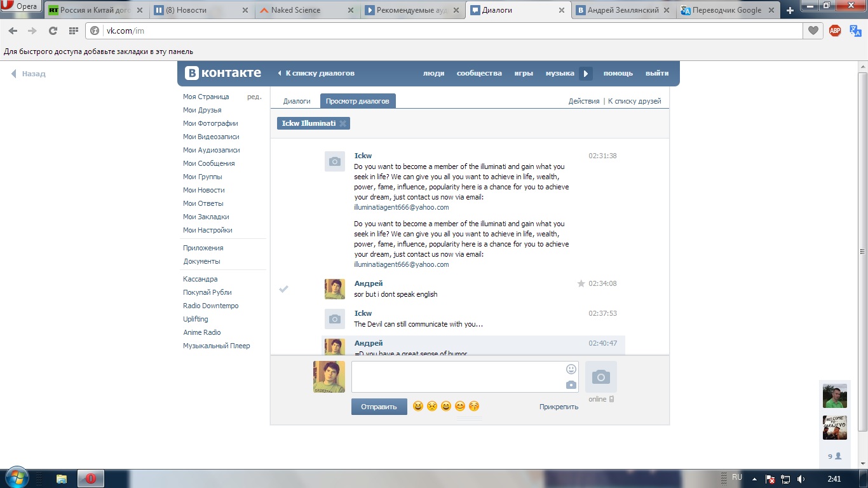Click the RU language indicator in tray
Screen dimensions: 868x488
tap(737, 477)
